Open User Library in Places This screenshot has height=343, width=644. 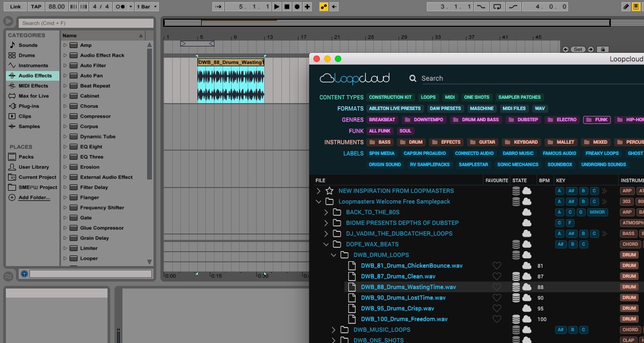(x=34, y=167)
